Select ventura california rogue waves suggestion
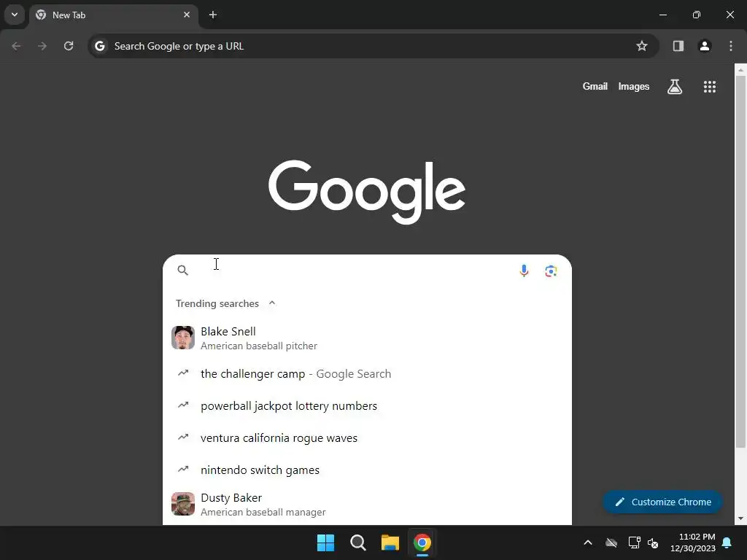Screen dimensions: 747x560 click(x=367, y=437)
